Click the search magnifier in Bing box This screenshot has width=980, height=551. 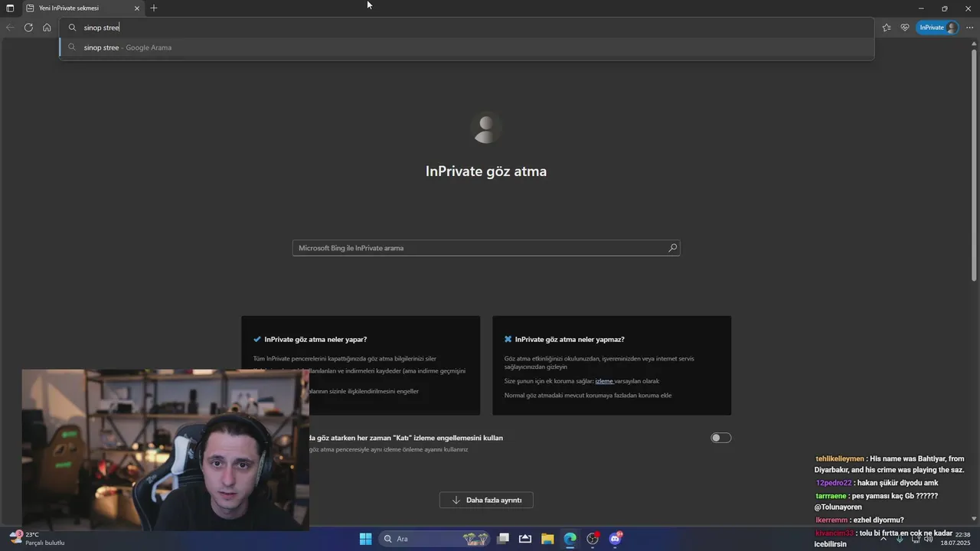click(x=673, y=248)
